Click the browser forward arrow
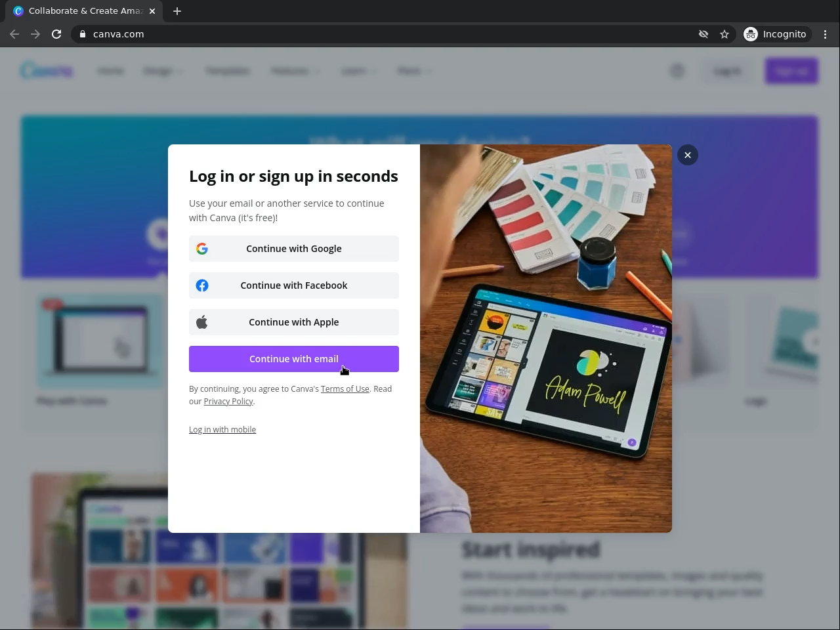Screen dimensions: 840x630 (35, 34)
